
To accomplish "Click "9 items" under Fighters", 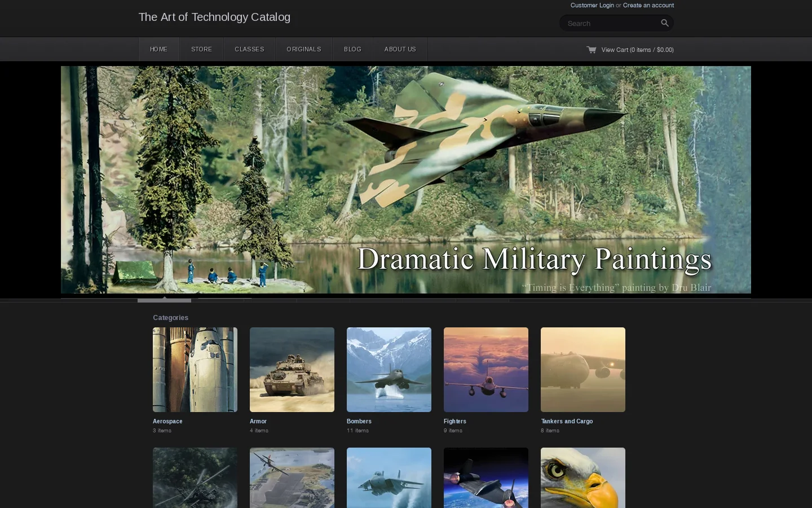I will [453, 431].
